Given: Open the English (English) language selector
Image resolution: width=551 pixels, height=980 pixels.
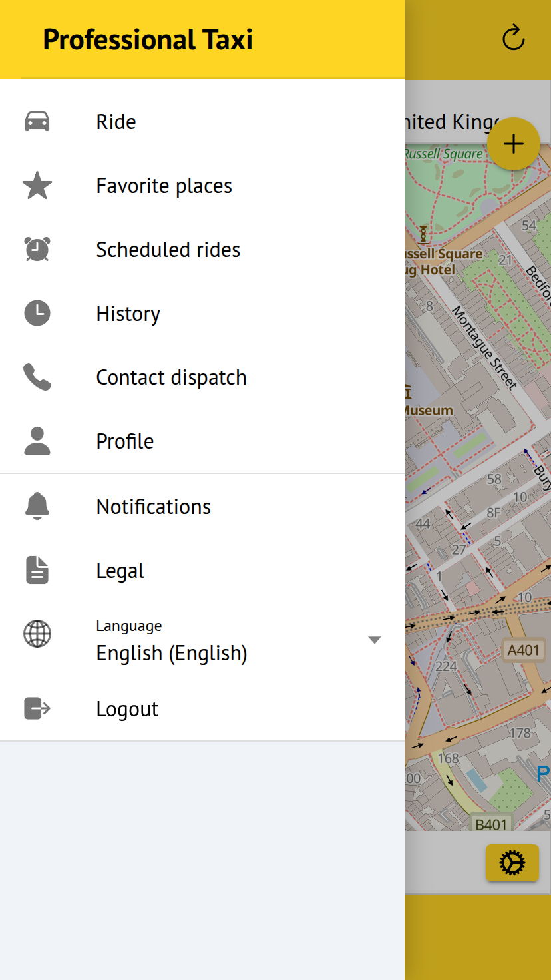Looking at the screenshot, I should click(172, 653).
